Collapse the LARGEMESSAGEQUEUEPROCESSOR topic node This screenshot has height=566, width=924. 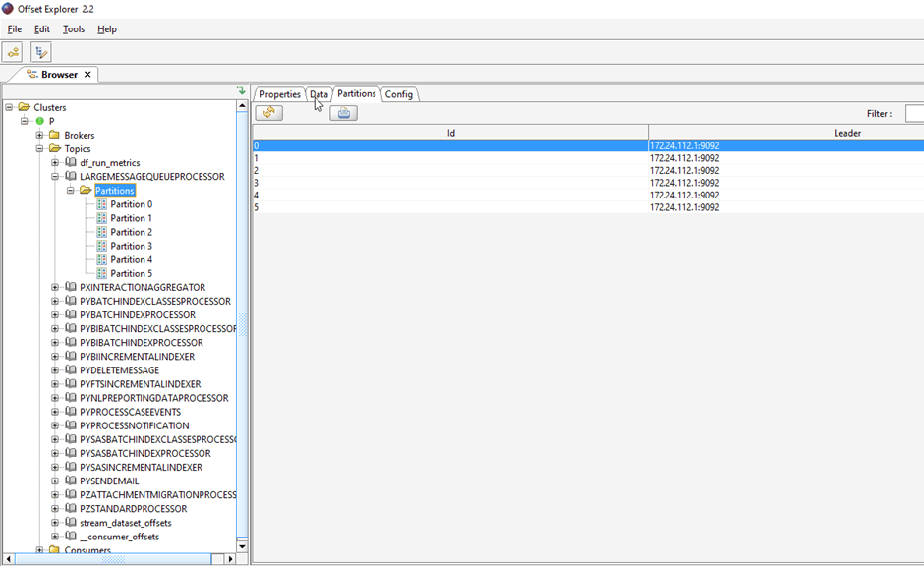click(x=56, y=177)
